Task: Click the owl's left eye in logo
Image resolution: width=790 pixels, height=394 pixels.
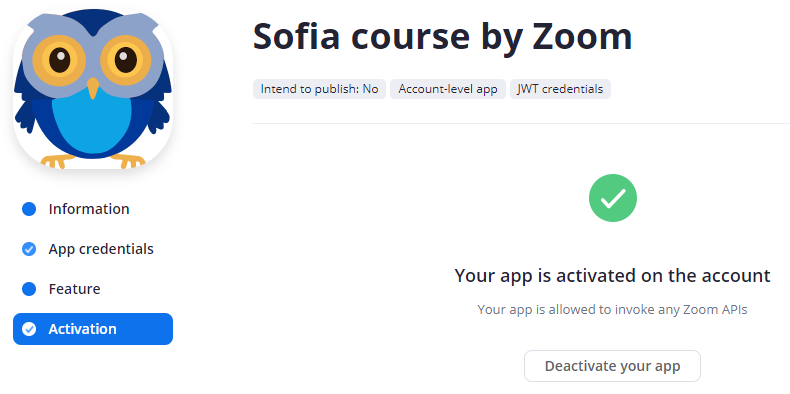Action: coord(59,60)
